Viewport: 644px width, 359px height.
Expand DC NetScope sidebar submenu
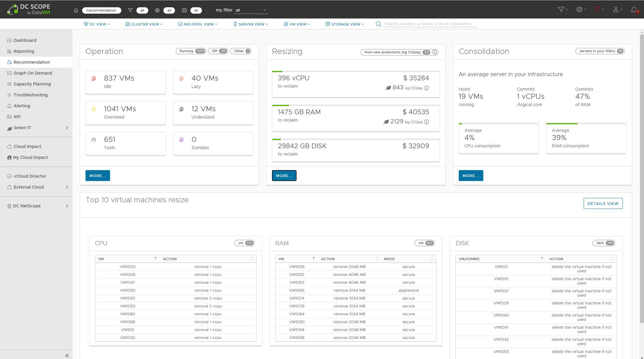point(67,206)
